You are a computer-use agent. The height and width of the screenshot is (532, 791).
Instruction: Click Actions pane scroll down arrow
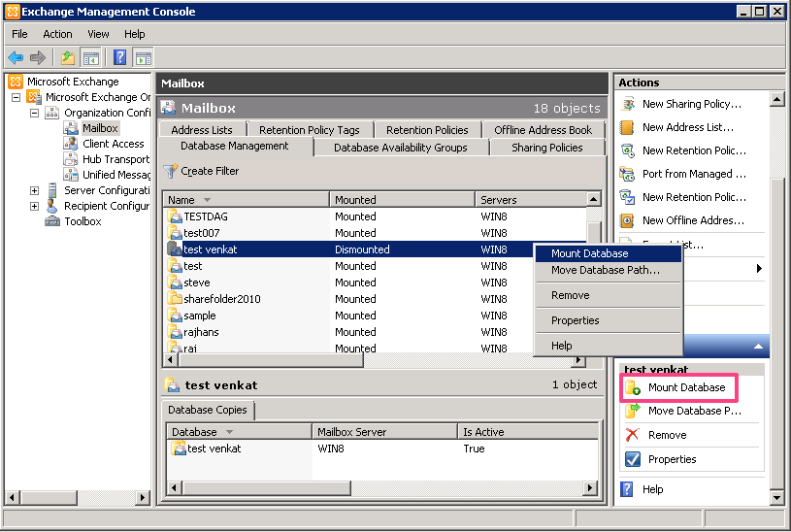[x=776, y=498]
